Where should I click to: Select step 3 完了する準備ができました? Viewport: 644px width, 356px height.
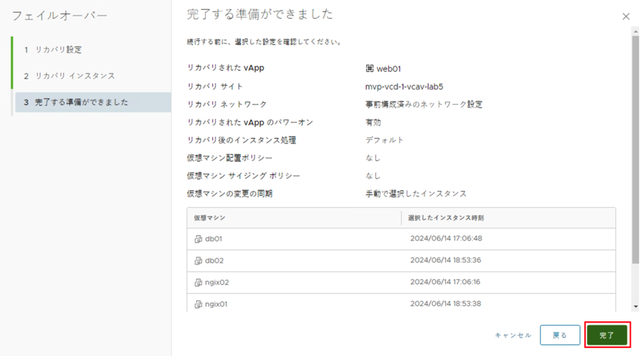93,102
